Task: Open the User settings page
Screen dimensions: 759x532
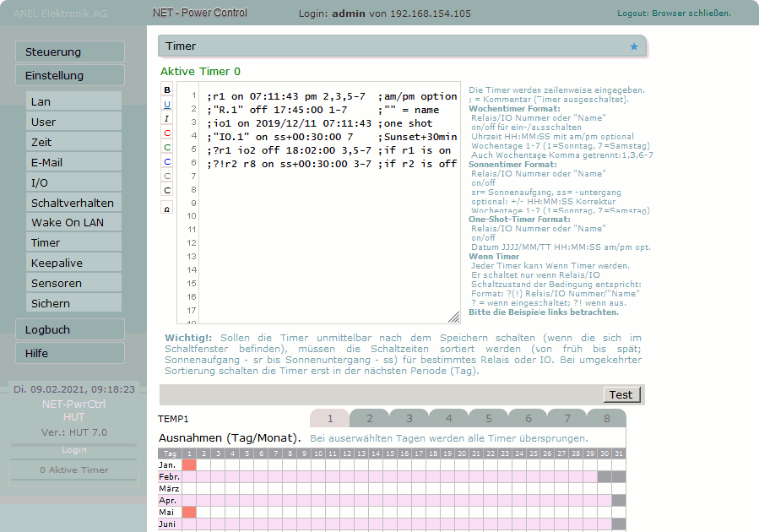Action: point(73,122)
